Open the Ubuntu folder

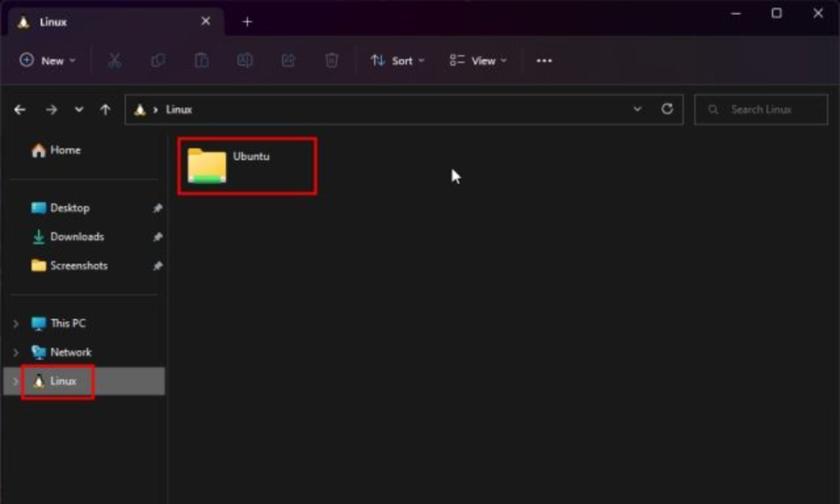click(247, 166)
